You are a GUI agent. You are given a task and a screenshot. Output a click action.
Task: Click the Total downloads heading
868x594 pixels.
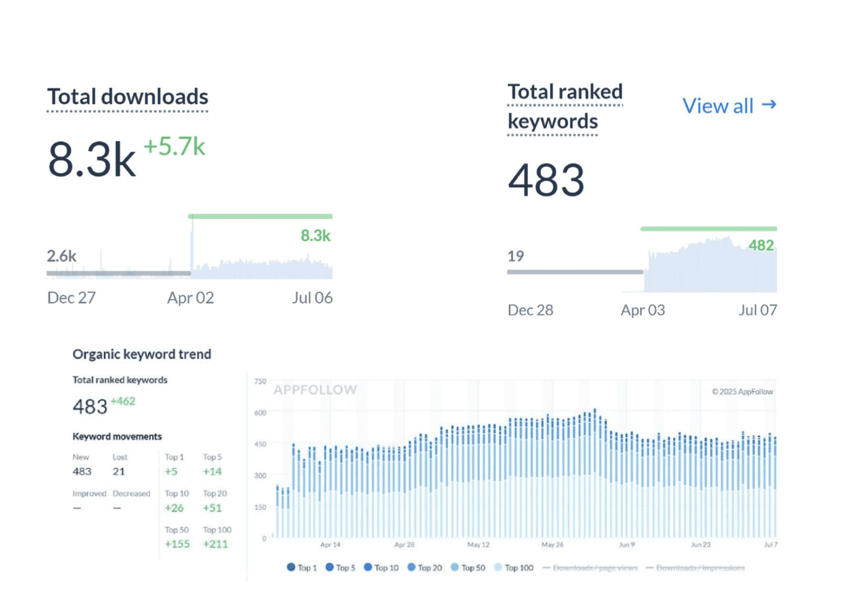tap(127, 97)
